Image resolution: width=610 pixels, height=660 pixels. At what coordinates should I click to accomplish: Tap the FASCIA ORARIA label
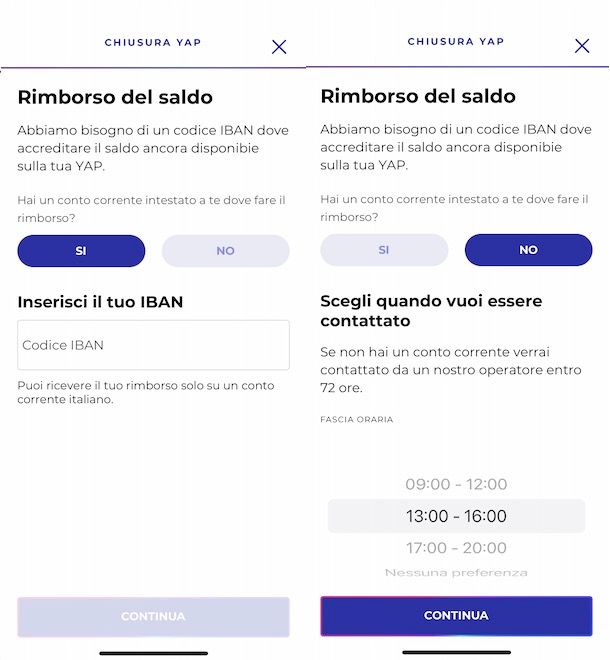[357, 420]
